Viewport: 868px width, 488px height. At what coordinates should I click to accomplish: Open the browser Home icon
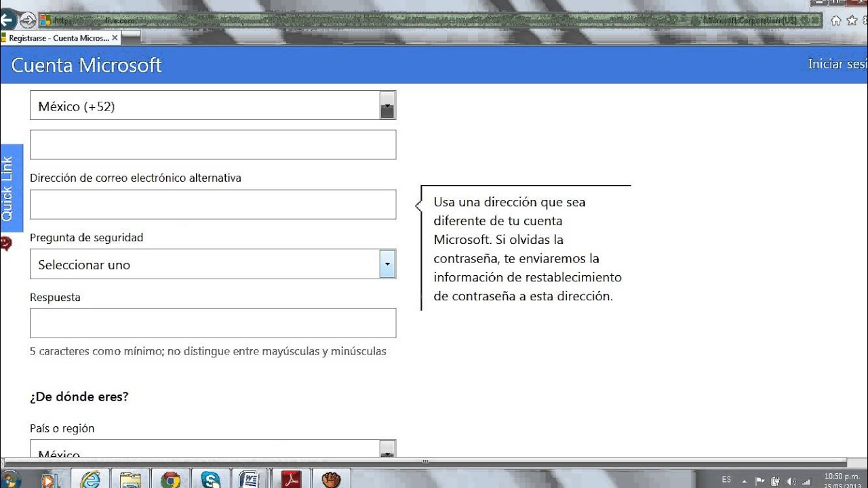[836, 20]
